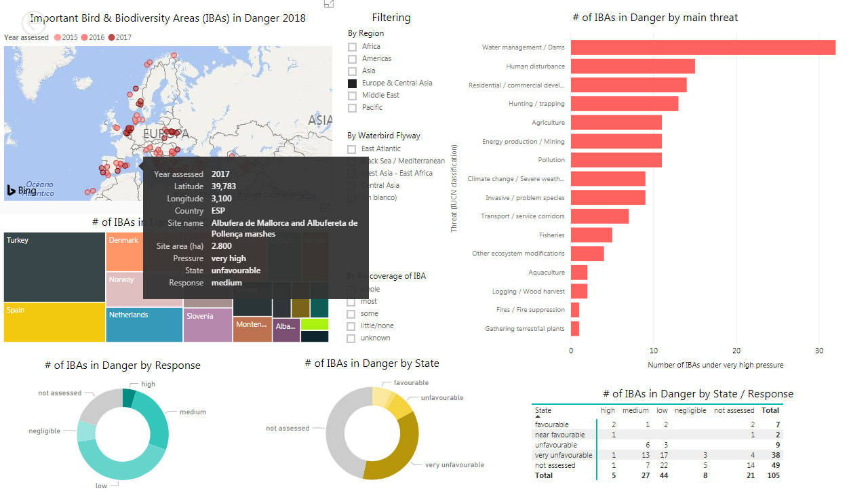Select the Aquaculture bar
This screenshot has width=868, height=495.
coord(579,273)
